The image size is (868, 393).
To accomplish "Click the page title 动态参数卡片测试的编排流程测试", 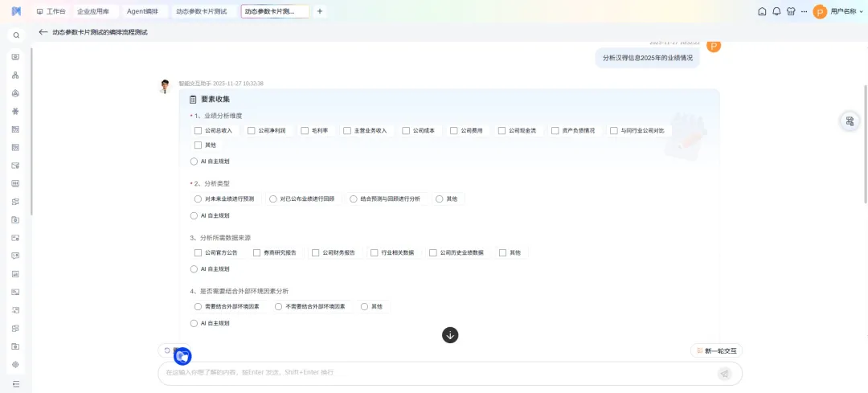I will 100,32.
